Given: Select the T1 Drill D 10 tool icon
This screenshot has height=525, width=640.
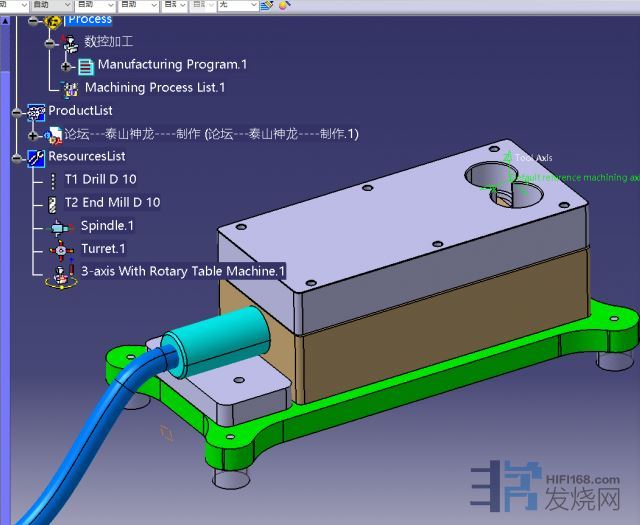Looking at the screenshot, I should (53, 180).
